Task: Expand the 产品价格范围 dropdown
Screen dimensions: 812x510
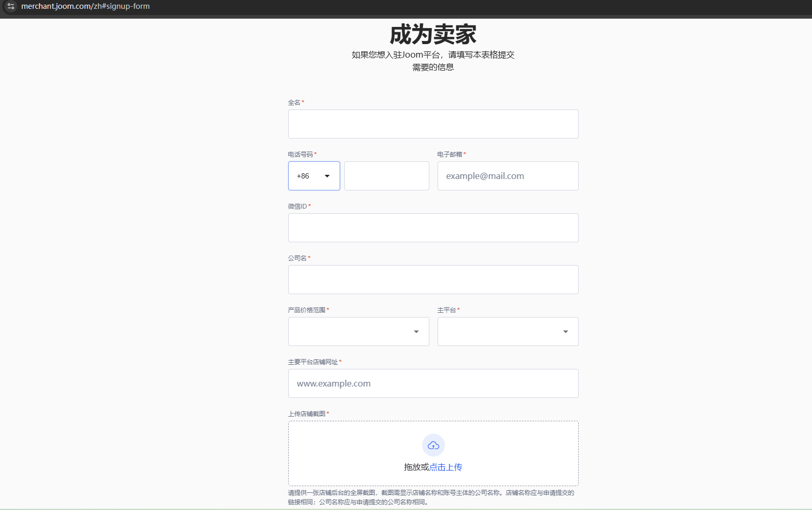Action: tap(359, 332)
